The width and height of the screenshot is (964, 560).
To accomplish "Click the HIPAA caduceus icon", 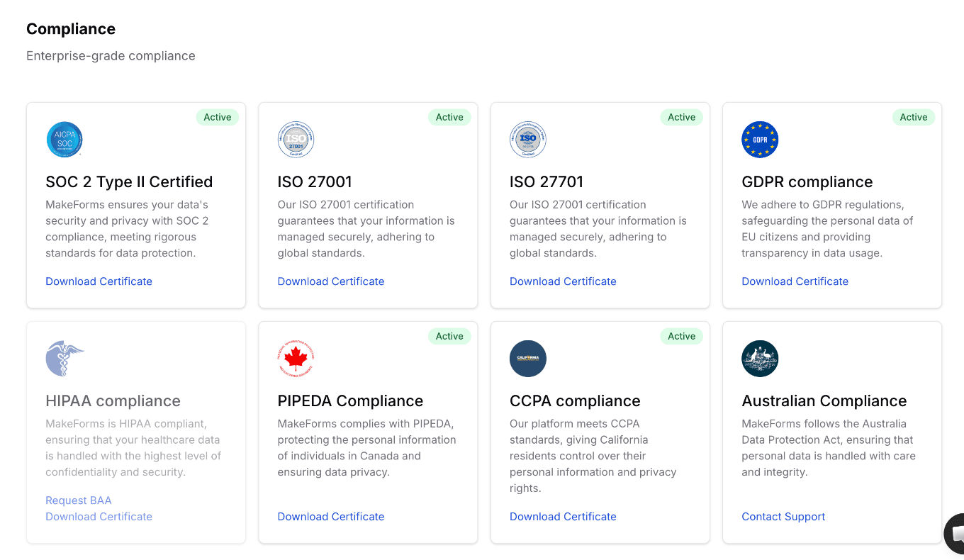I will [x=65, y=358].
